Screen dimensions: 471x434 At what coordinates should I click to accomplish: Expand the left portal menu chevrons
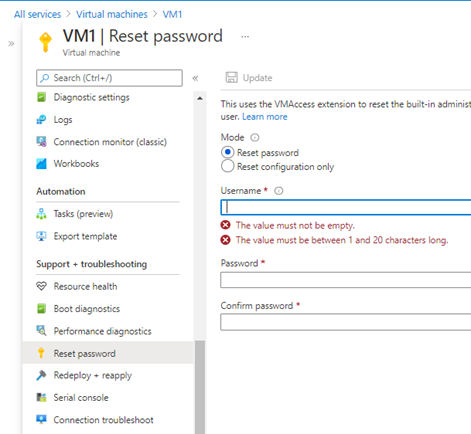click(11, 44)
